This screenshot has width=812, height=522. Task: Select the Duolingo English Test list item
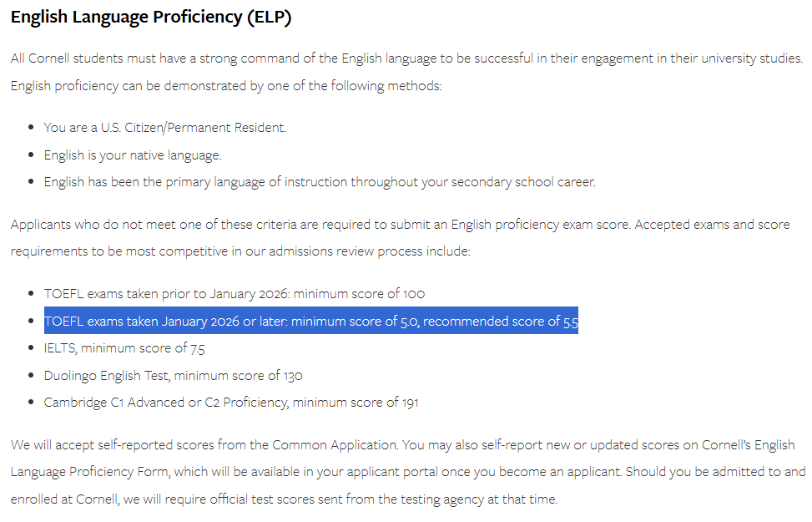pyautogui.click(x=173, y=375)
